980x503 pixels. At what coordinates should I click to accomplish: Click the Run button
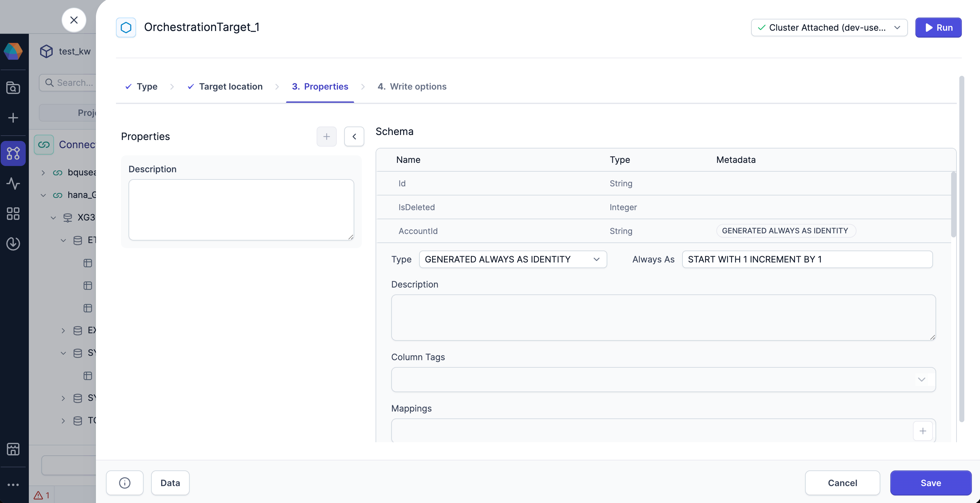click(938, 27)
